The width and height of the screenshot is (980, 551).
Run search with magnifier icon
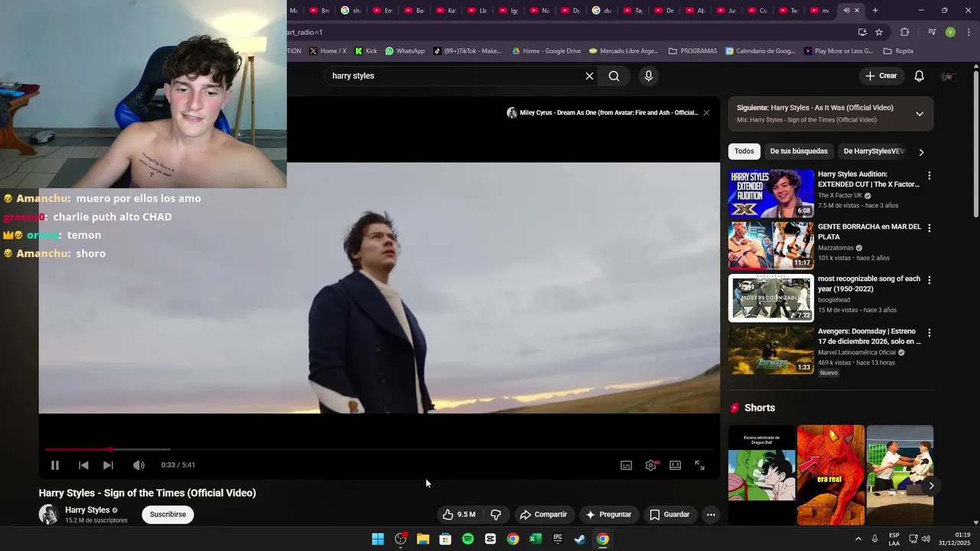click(614, 76)
